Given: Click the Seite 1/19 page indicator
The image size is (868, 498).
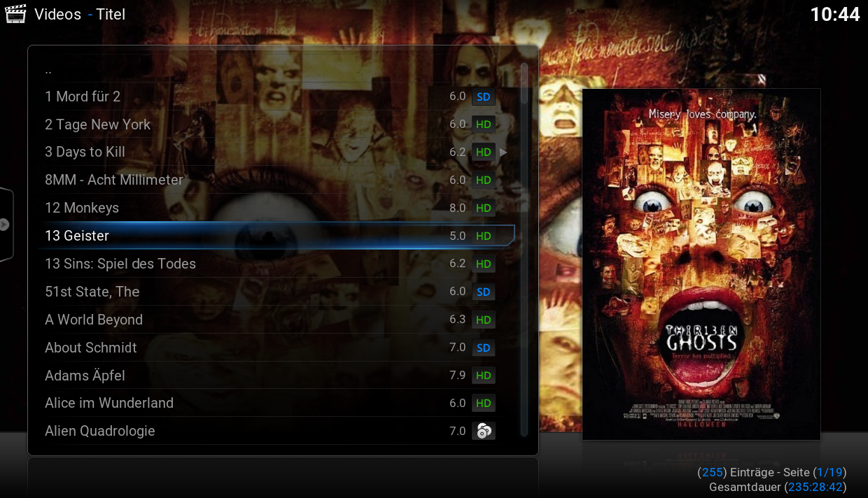Looking at the screenshot, I should (x=815, y=473).
